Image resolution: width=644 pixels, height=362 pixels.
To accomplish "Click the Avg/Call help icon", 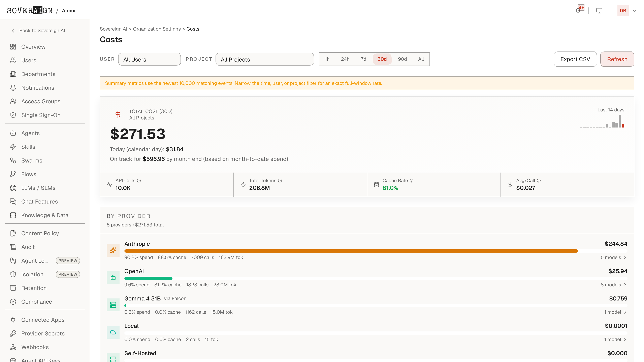I will (539, 181).
